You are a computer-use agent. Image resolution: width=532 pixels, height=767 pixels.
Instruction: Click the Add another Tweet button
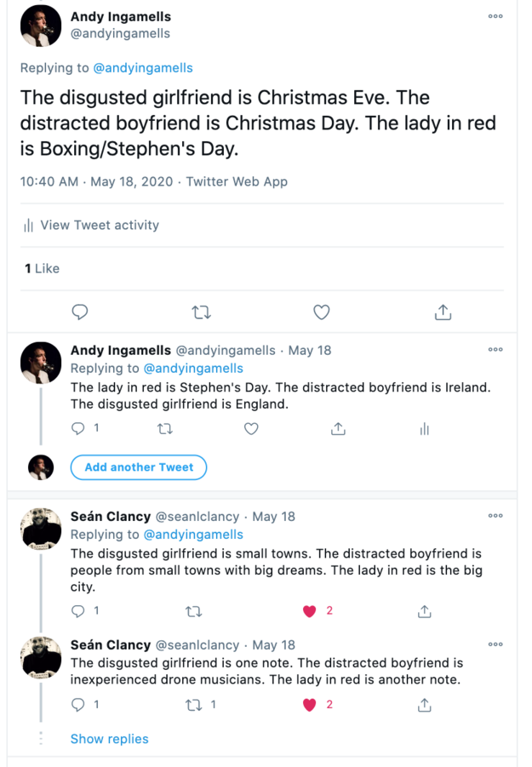click(x=139, y=467)
